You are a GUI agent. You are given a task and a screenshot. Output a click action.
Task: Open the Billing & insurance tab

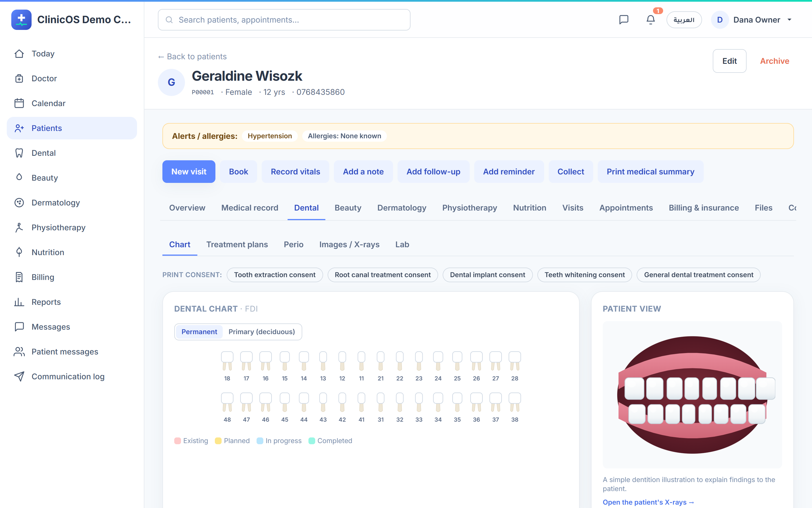coord(704,208)
